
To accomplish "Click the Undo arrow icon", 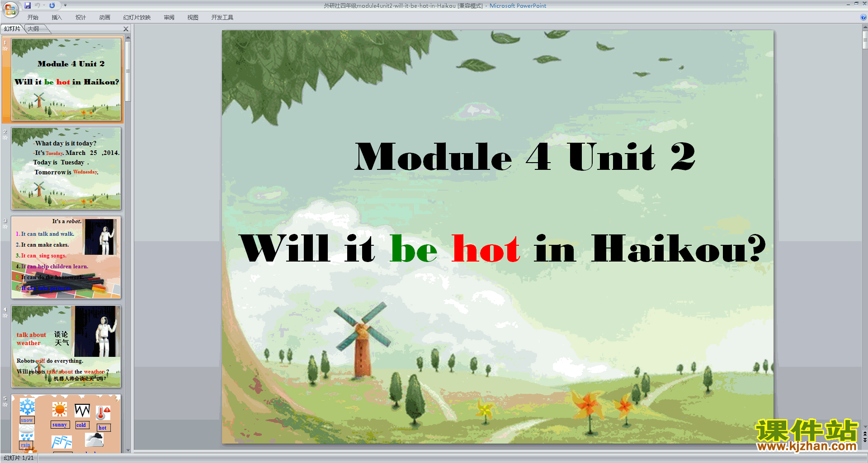I will click(x=38, y=5).
